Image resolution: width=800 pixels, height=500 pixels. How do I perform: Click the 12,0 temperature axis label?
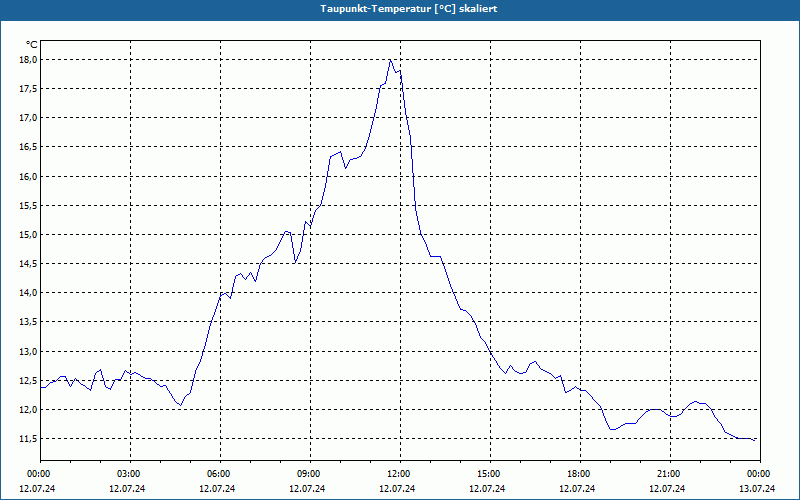coord(29,410)
